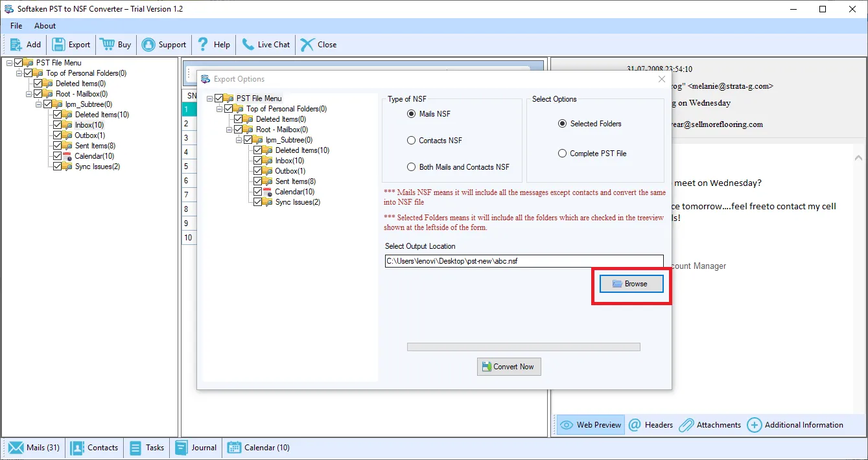
Task: Select Outbox(1) label in Export Options tree
Action: 290,171
